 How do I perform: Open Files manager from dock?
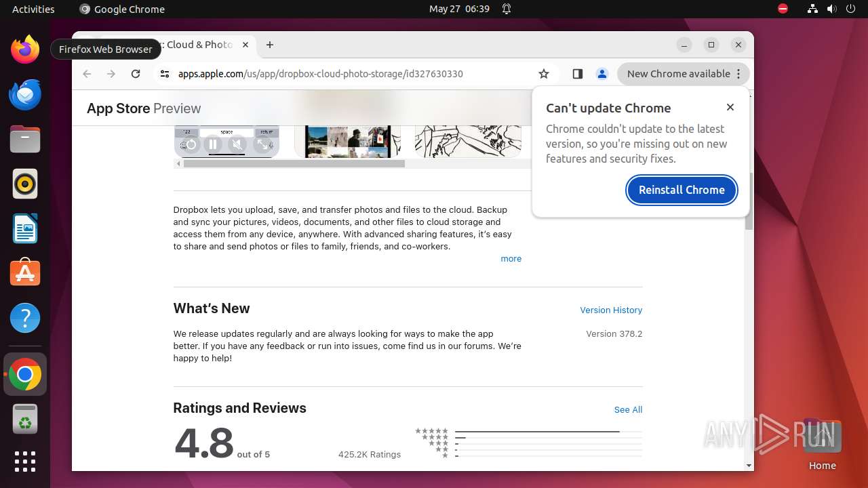(x=25, y=139)
